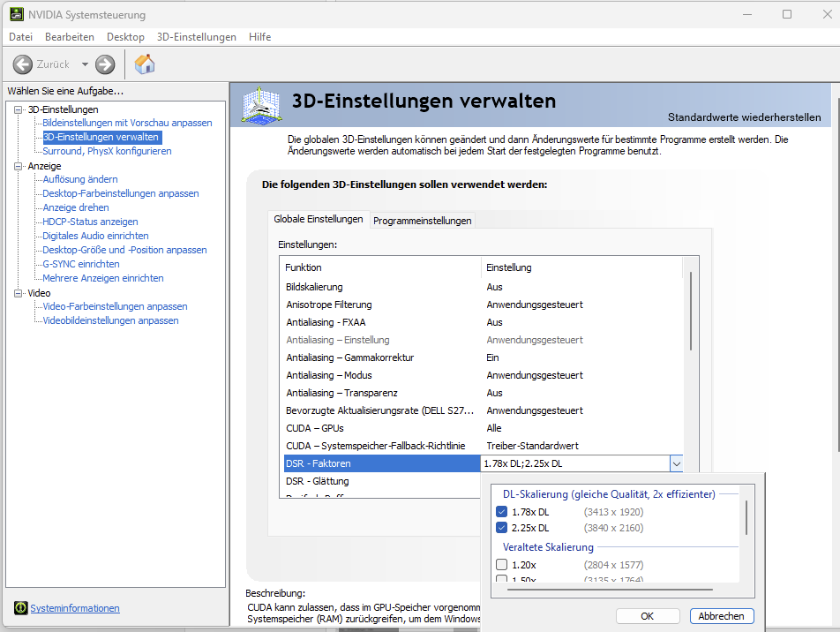Open Bildeinstellungen mit Vorschau anpassen

click(127, 123)
